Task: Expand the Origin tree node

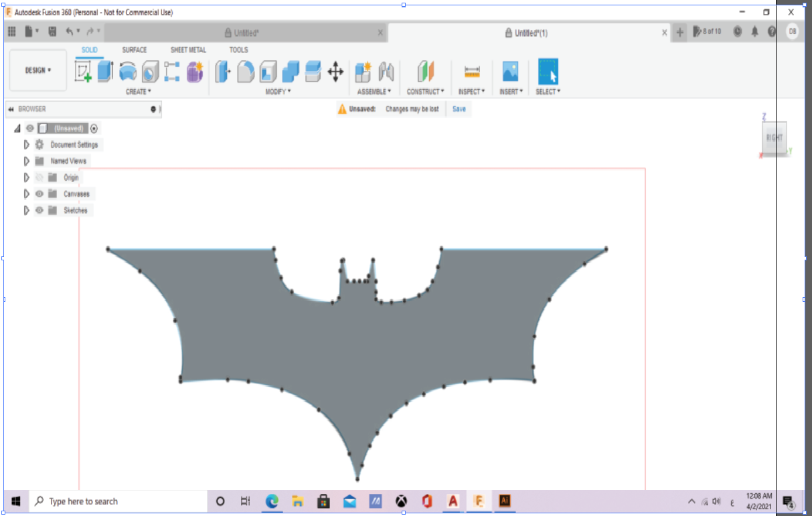Action: pos(27,178)
